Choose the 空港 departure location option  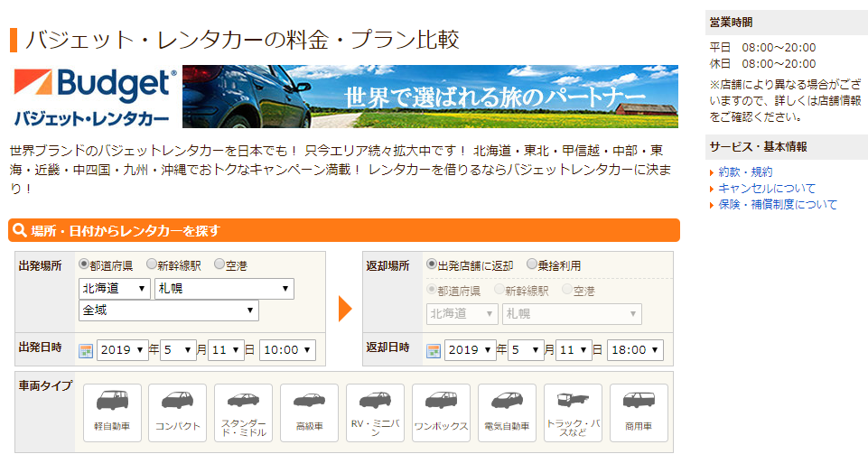pos(219,265)
